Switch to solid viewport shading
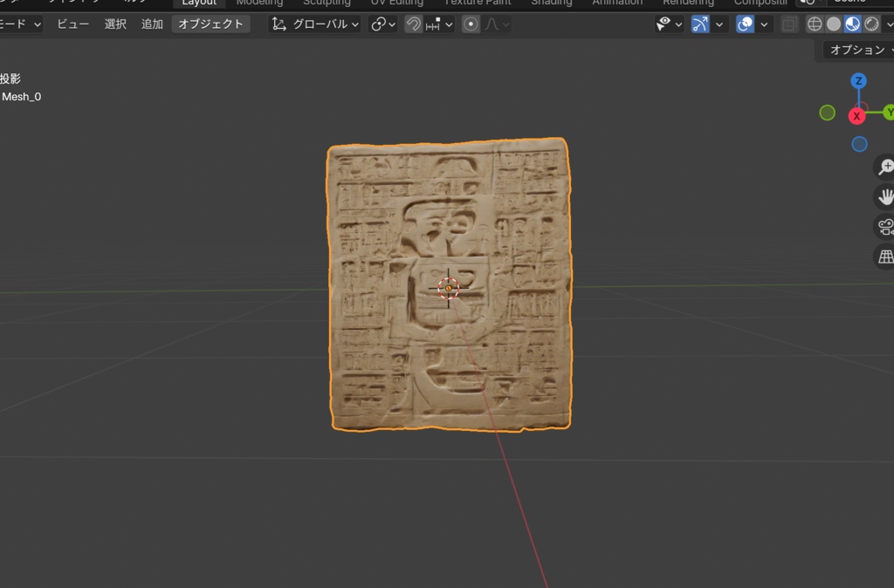This screenshot has height=588, width=894. pyautogui.click(x=836, y=24)
